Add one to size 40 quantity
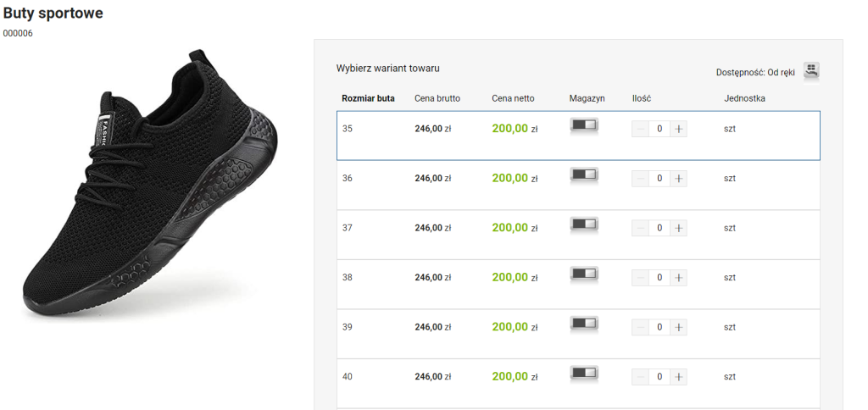The width and height of the screenshot is (868, 410). coord(678,377)
